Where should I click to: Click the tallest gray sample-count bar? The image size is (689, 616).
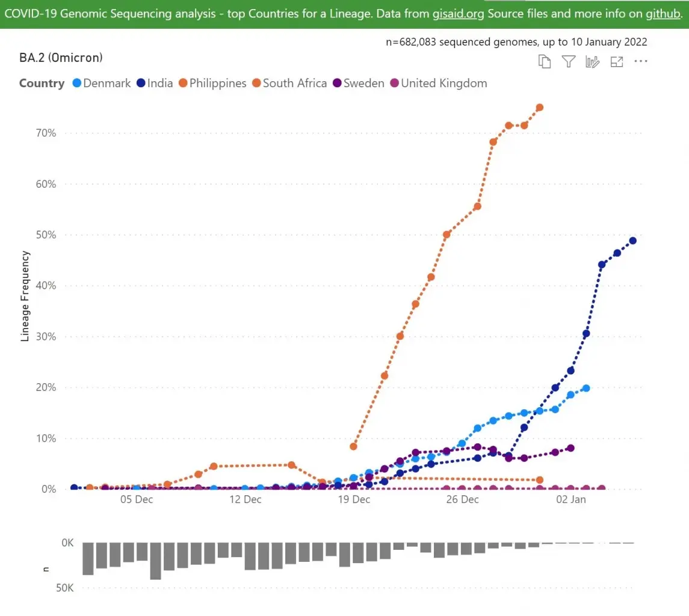(x=156, y=561)
